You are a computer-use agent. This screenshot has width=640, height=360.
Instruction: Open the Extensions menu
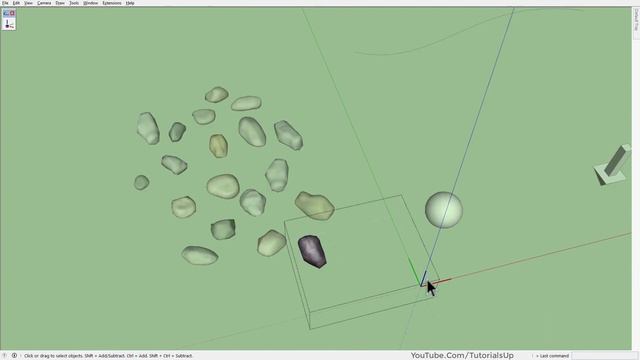(x=112, y=3)
